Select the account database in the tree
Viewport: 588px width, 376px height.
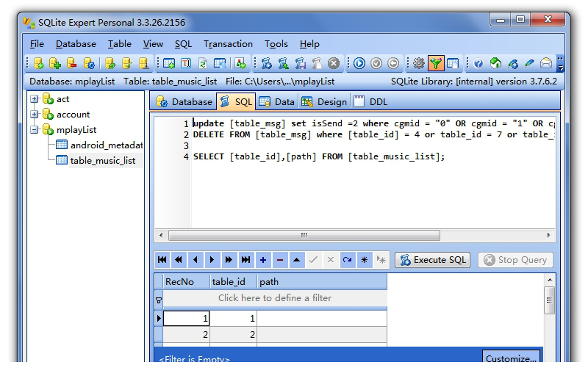(x=73, y=115)
